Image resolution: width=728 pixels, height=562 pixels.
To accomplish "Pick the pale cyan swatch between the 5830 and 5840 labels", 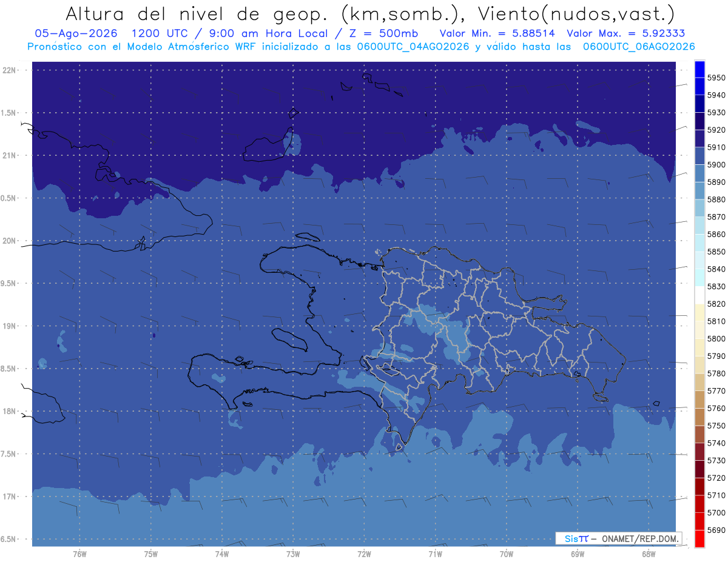I will click(x=699, y=278).
